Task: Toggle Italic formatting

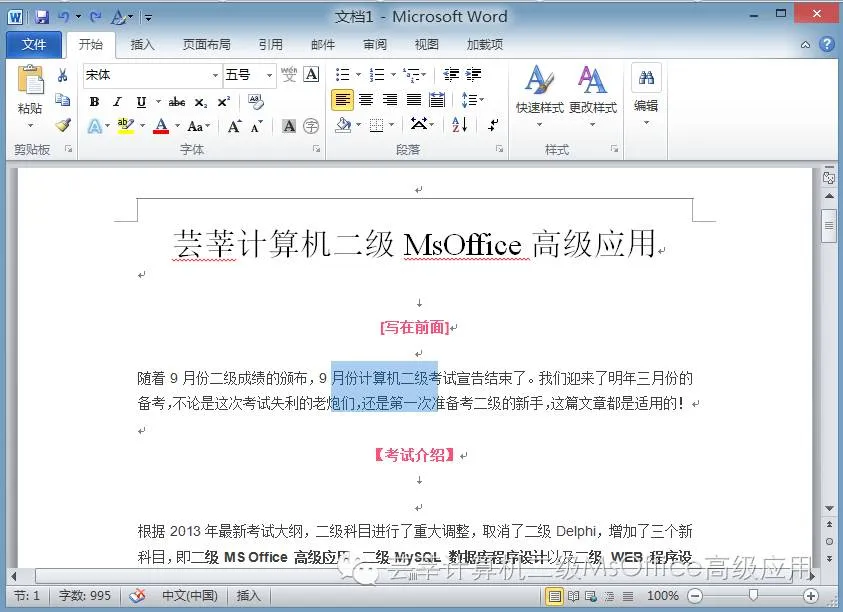Action: pyautogui.click(x=117, y=102)
